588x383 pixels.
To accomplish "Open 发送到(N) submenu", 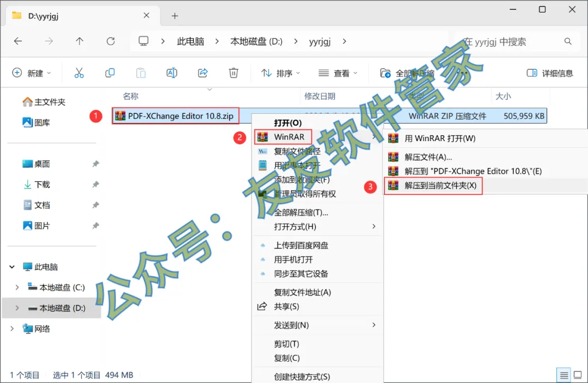I will pyautogui.click(x=316, y=325).
